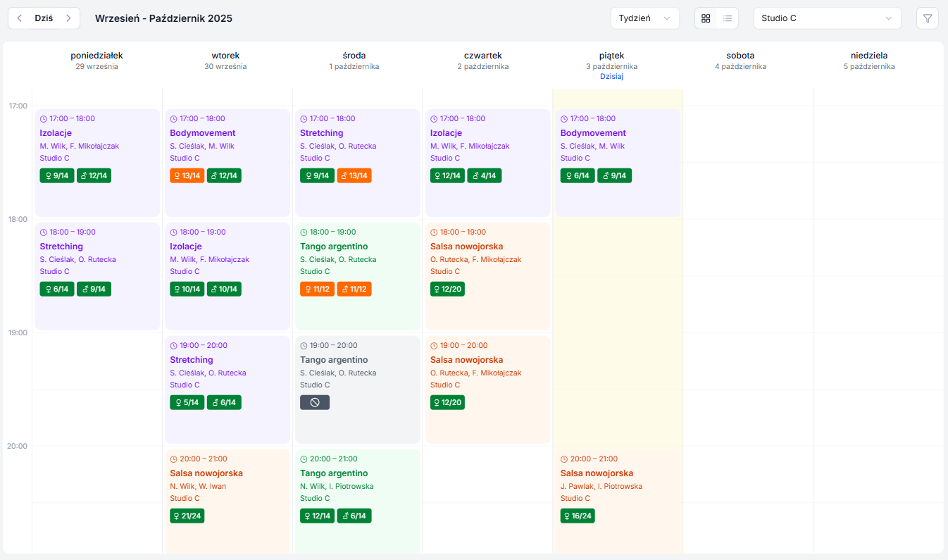Switch to list view

coord(728,18)
